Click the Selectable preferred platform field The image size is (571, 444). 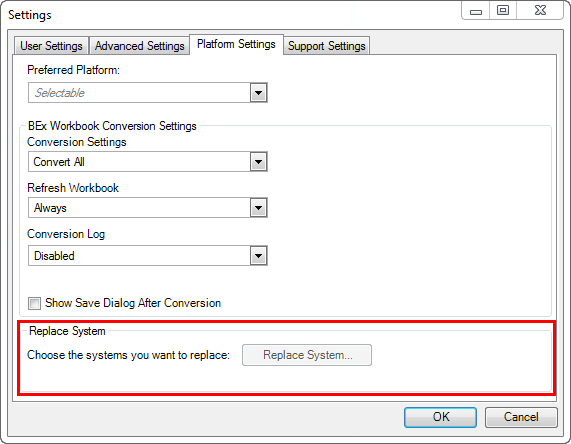coord(139,93)
